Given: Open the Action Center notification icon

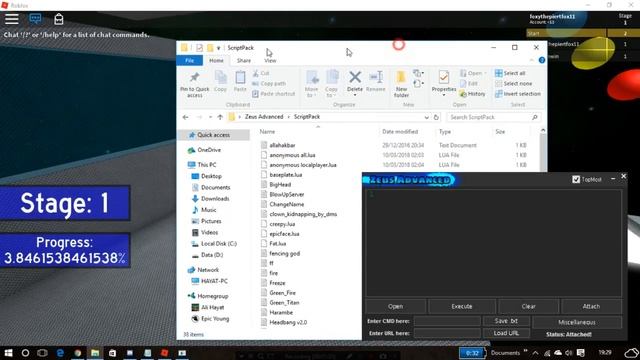Looking at the screenshot, I should 580,353.
